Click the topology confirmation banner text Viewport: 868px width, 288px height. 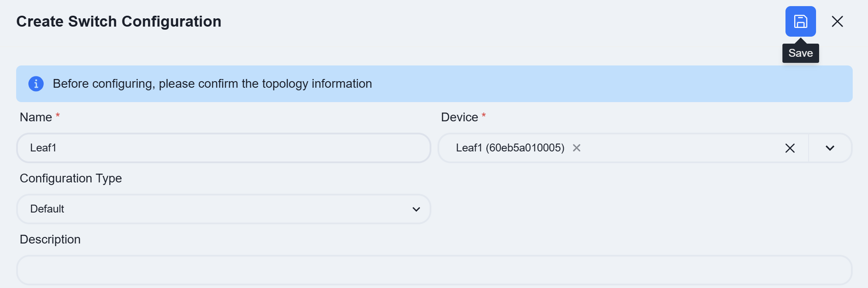point(212,83)
